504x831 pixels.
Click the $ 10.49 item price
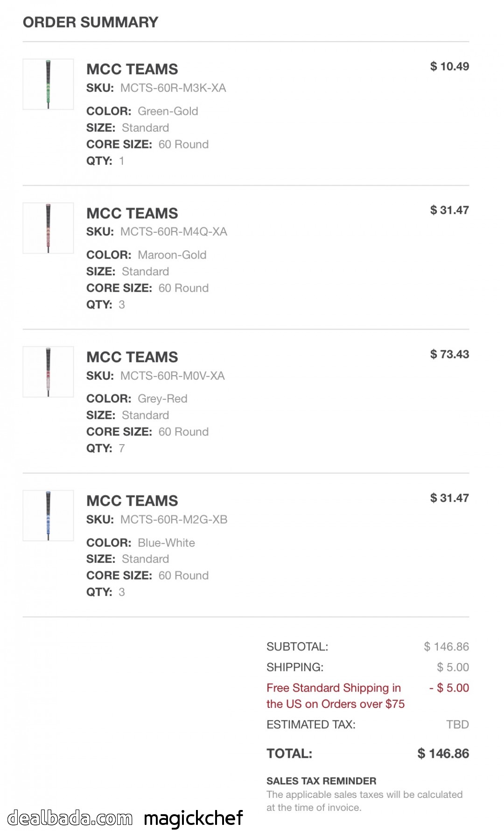coord(449,67)
